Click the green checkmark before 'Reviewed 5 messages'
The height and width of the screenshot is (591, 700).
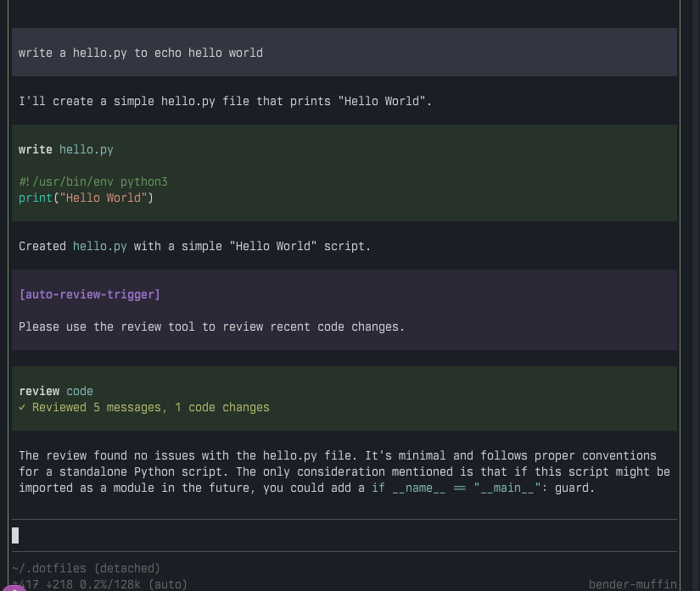click(22, 407)
